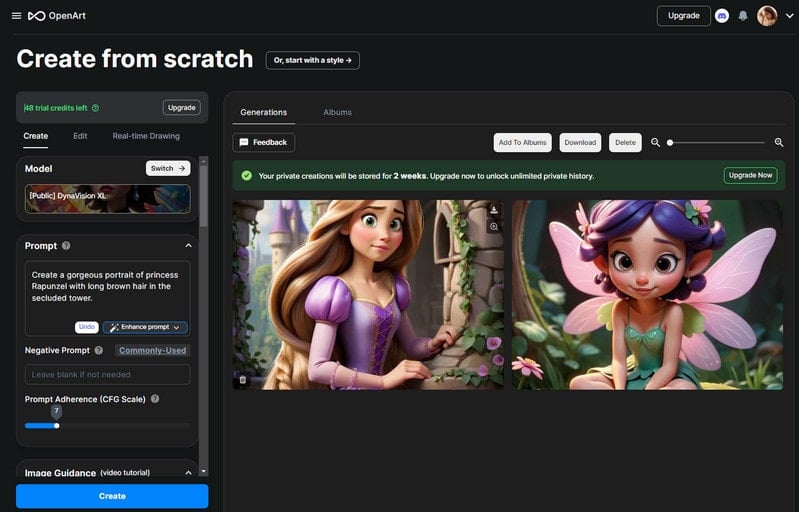Click the sidebar scroll up arrow
This screenshot has width=799, height=512.
203,161
